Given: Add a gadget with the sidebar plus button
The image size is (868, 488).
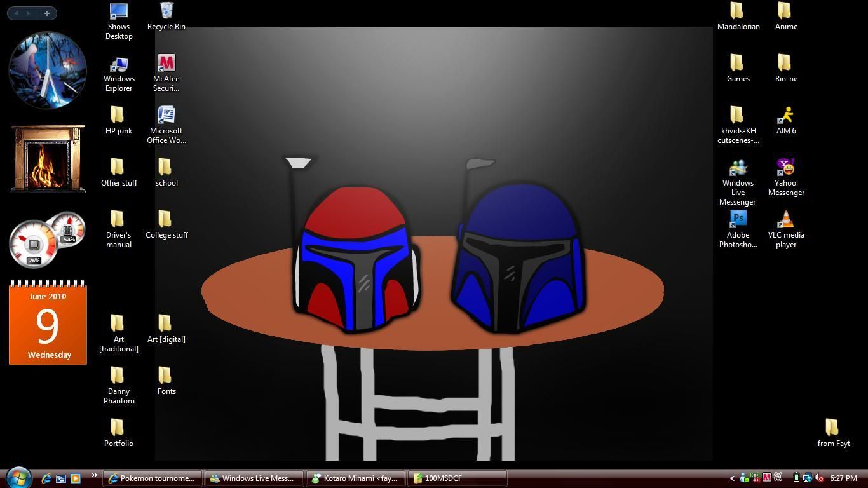Looking at the screenshot, I should click(46, 13).
